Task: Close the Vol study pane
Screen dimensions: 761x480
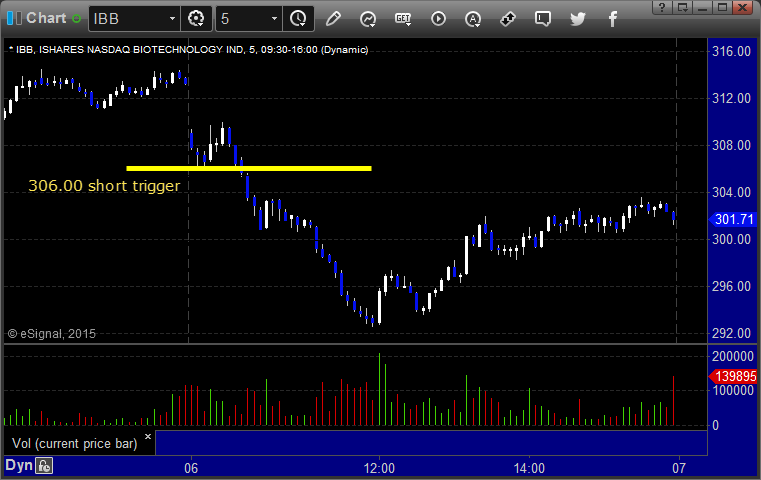Action: pyautogui.click(x=148, y=436)
